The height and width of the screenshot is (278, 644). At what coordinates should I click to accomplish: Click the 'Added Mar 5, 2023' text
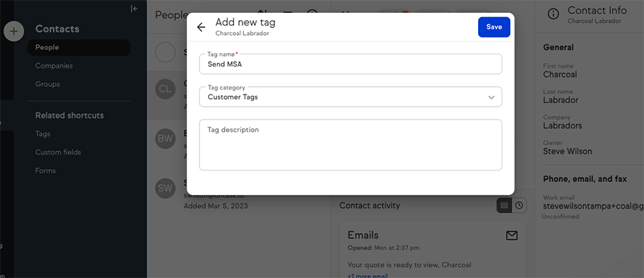coord(215,206)
